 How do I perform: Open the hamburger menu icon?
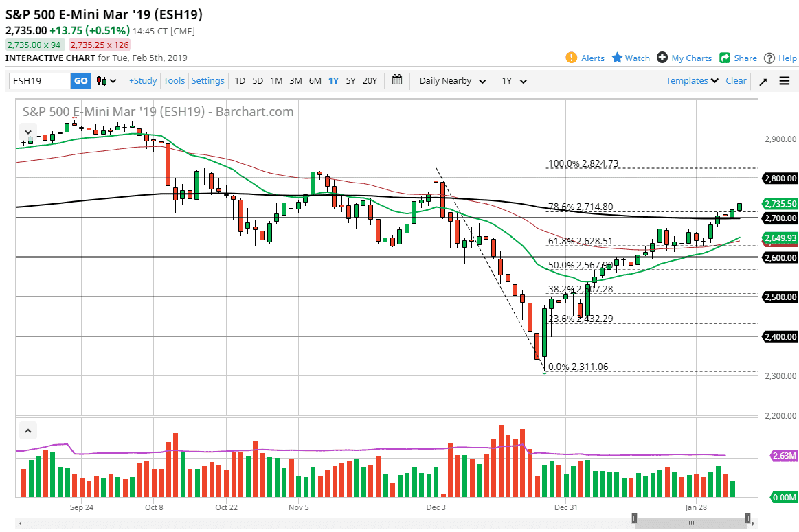click(784, 80)
